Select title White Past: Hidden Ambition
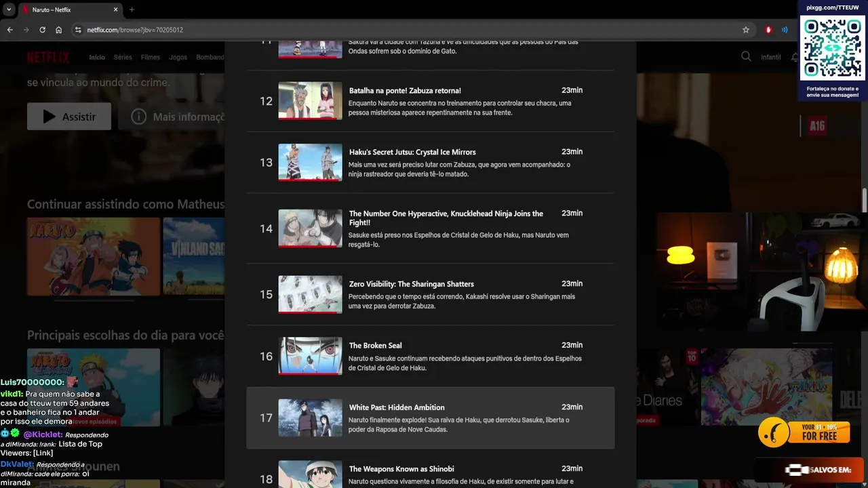The image size is (868, 488). [x=397, y=407]
